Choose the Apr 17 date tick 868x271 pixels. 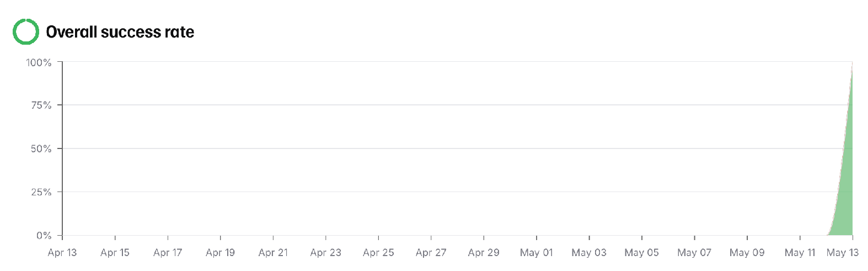pyautogui.click(x=168, y=253)
